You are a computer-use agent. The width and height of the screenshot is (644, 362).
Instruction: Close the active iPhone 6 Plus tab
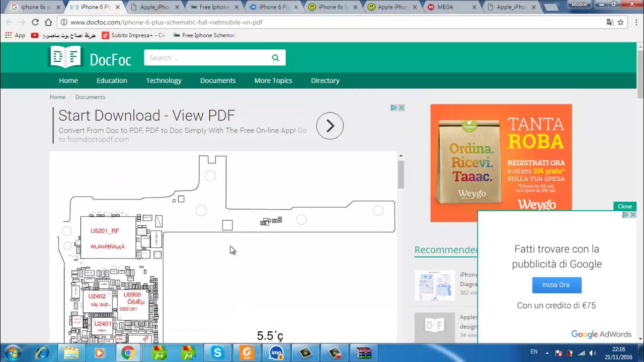[118, 7]
